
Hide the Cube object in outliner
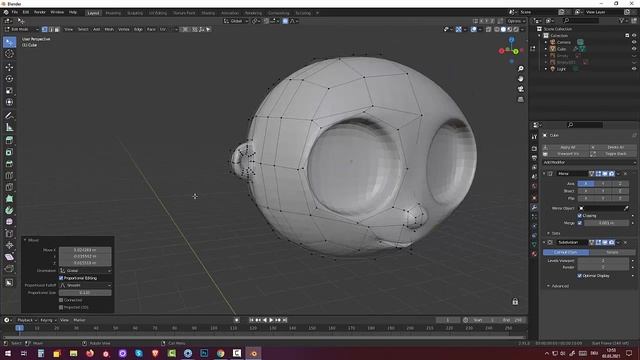tap(634, 49)
